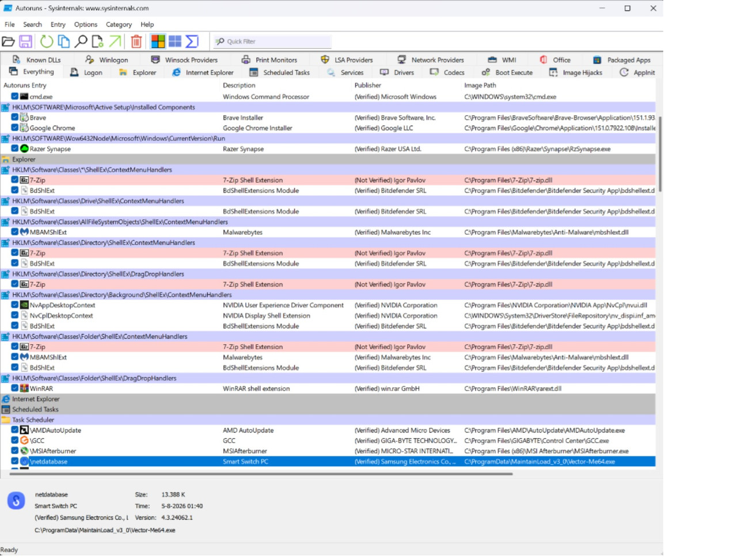Screen dimensions: 737x560
Task: Uncheck the WinRAR shell extension checkbox
Action: pyautogui.click(x=15, y=388)
